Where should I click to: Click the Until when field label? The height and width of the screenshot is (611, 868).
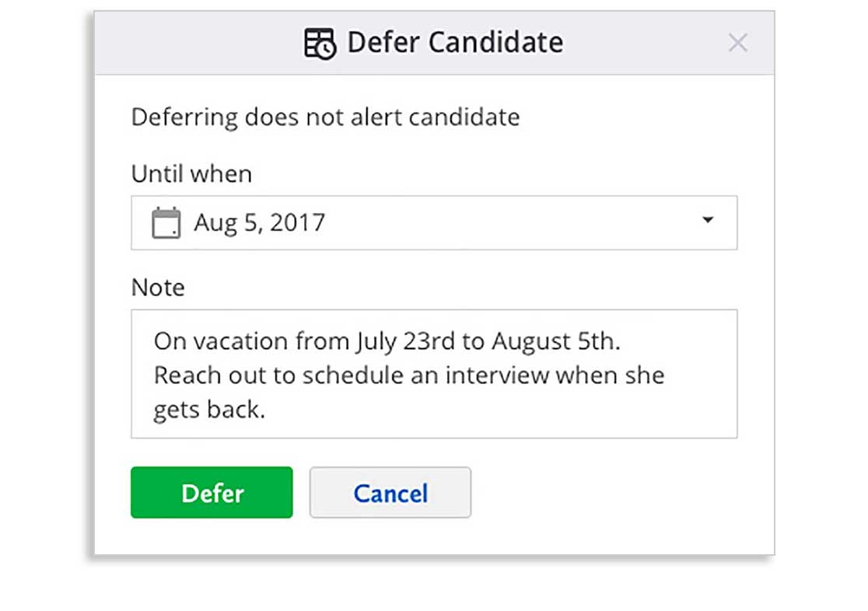tap(191, 174)
